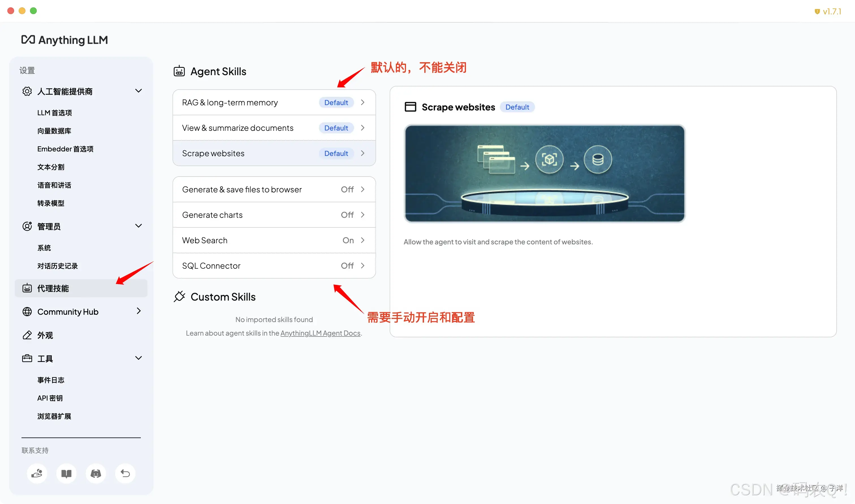Select the 代理技能 robot icon in sidebar
The height and width of the screenshot is (504, 855).
click(27, 288)
